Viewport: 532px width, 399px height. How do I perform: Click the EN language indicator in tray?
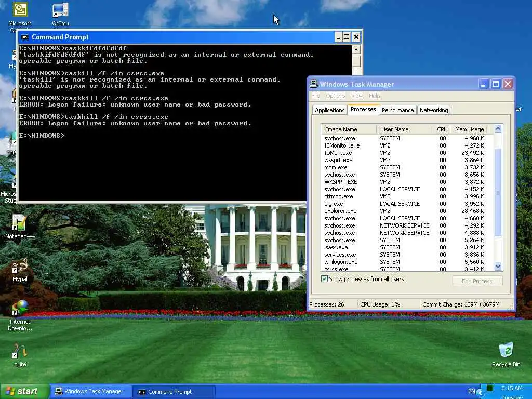click(x=471, y=391)
